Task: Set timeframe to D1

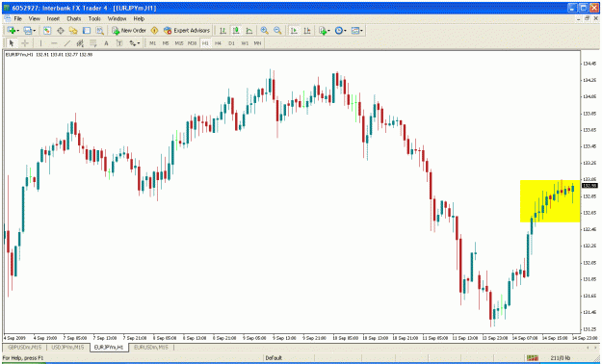Action: coord(231,43)
